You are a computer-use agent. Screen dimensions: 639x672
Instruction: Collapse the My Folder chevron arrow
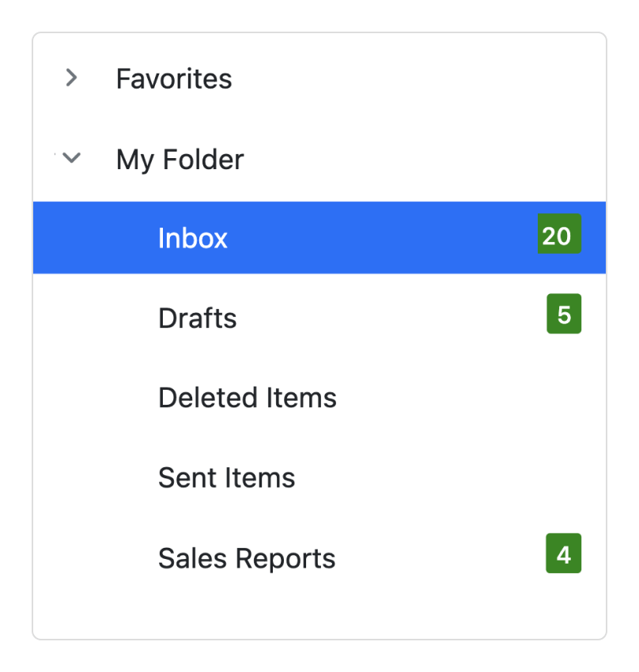click(72, 158)
